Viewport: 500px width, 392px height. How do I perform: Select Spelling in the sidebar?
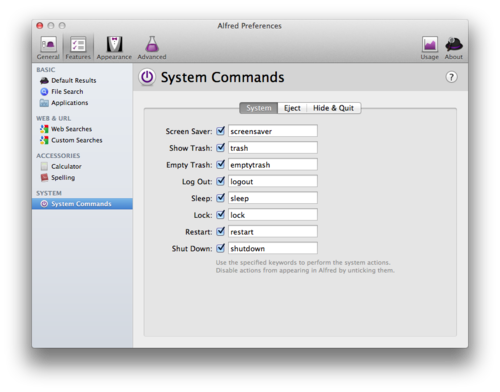tap(63, 178)
